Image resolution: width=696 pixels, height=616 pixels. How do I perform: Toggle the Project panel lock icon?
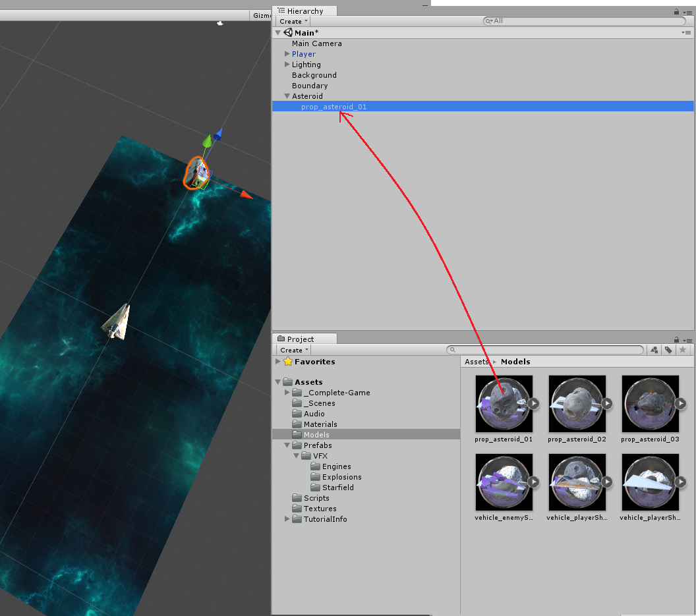coord(677,339)
